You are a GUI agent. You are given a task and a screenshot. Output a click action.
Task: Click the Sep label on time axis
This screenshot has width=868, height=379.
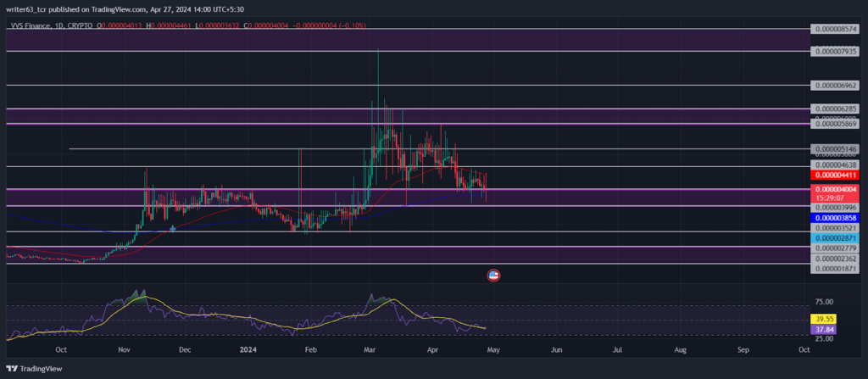(743, 350)
